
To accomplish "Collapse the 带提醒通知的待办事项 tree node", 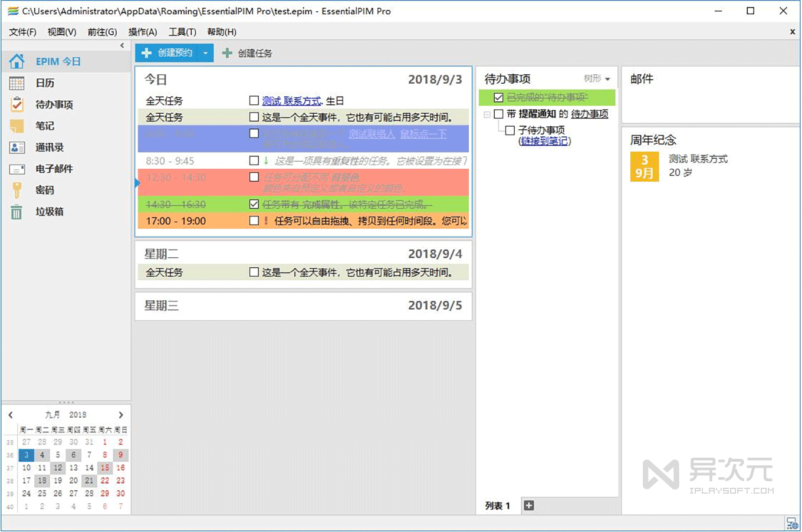I will [x=487, y=114].
